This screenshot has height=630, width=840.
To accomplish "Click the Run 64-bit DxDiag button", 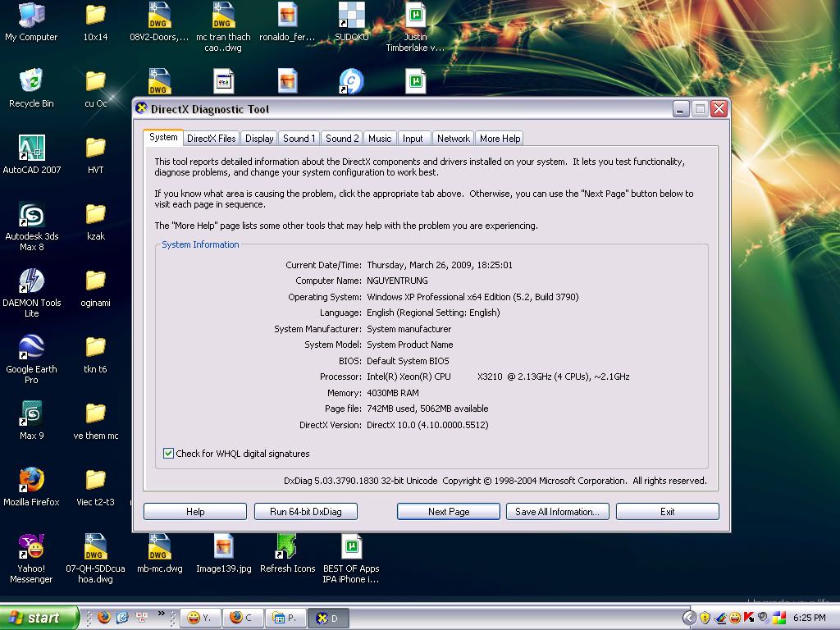I will pos(306,512).
